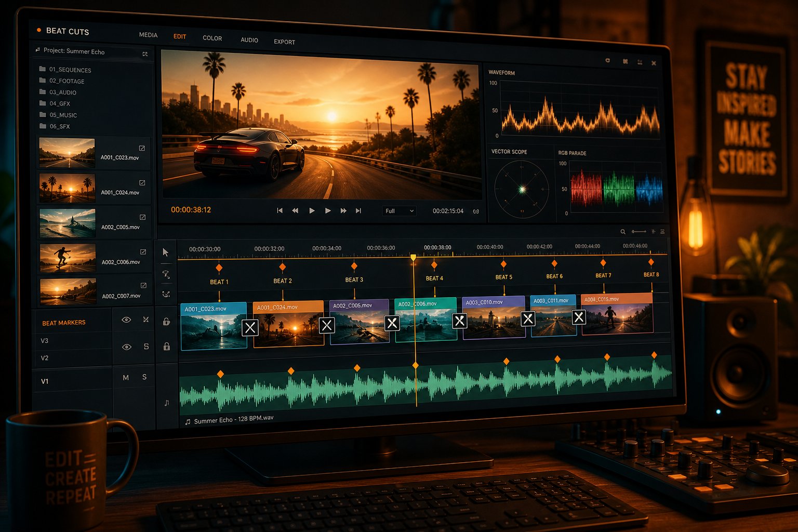Jump to the start of the clip
The image size is (798, 532).
pyautogui.click(x=280, y=210)
